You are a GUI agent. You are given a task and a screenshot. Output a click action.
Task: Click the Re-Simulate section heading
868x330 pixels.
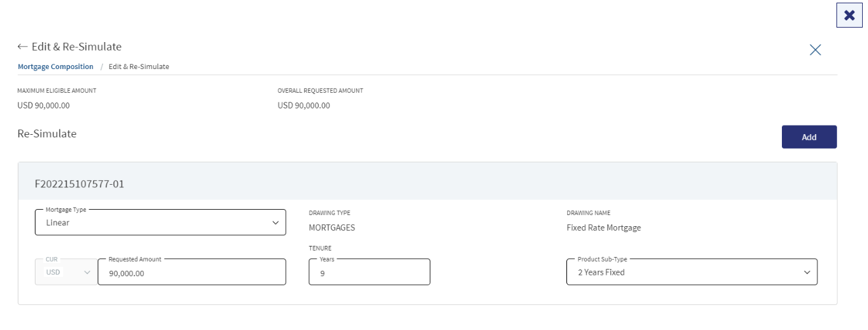pos(47,133)
